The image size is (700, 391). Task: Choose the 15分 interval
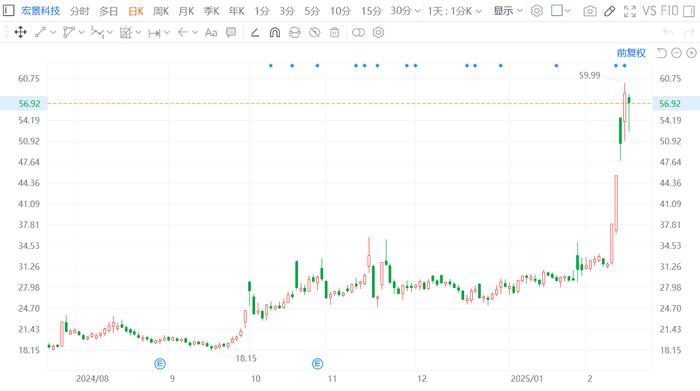tap(371, 11)
